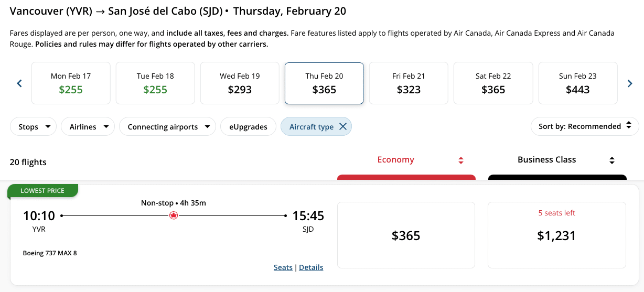Choose Wed Feb 19 $293 date
This screenshot has height=292, width=644.
tap(240, 83)
